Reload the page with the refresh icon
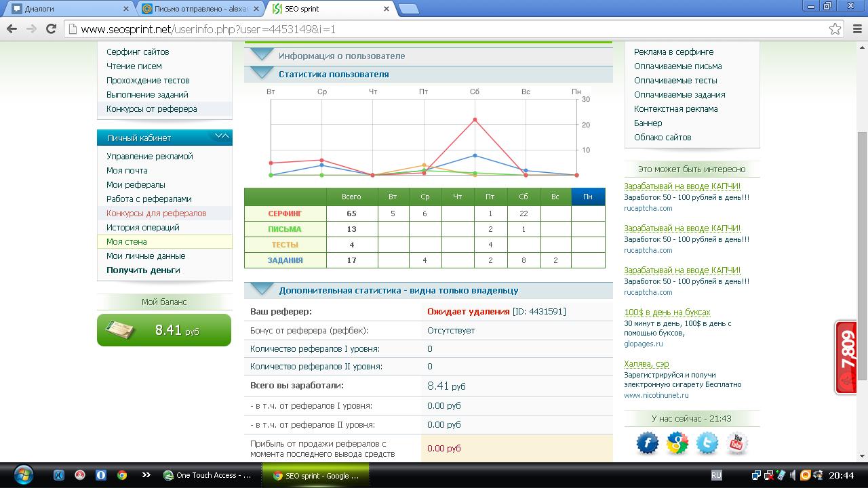The image size is (868, 488). coord(51,28)
